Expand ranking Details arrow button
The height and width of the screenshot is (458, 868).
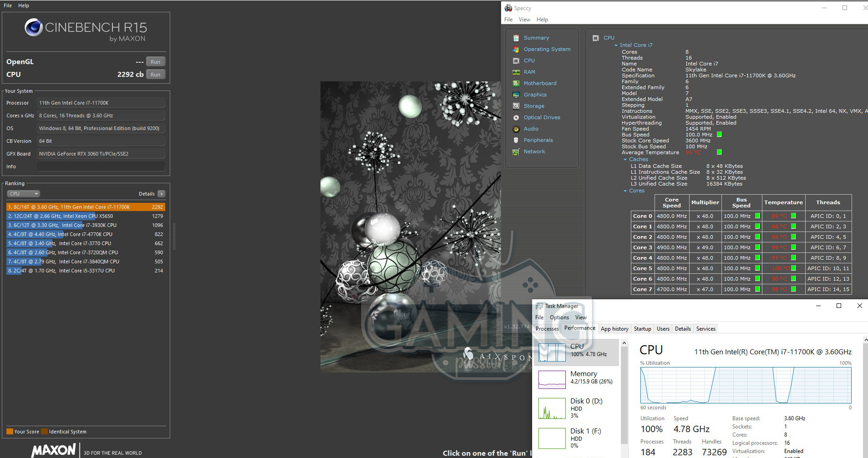[x=161, y=194]
